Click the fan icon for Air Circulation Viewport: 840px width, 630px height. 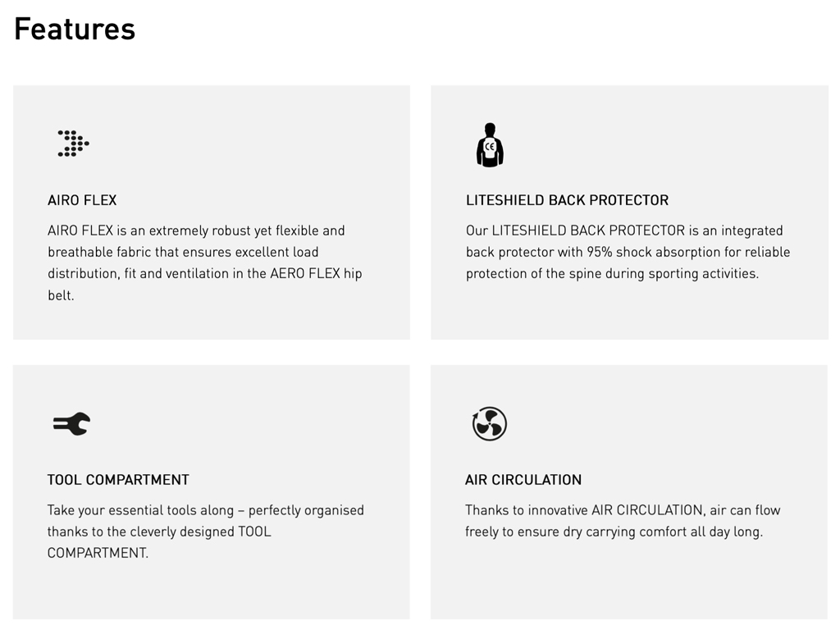tap(490, 424)
